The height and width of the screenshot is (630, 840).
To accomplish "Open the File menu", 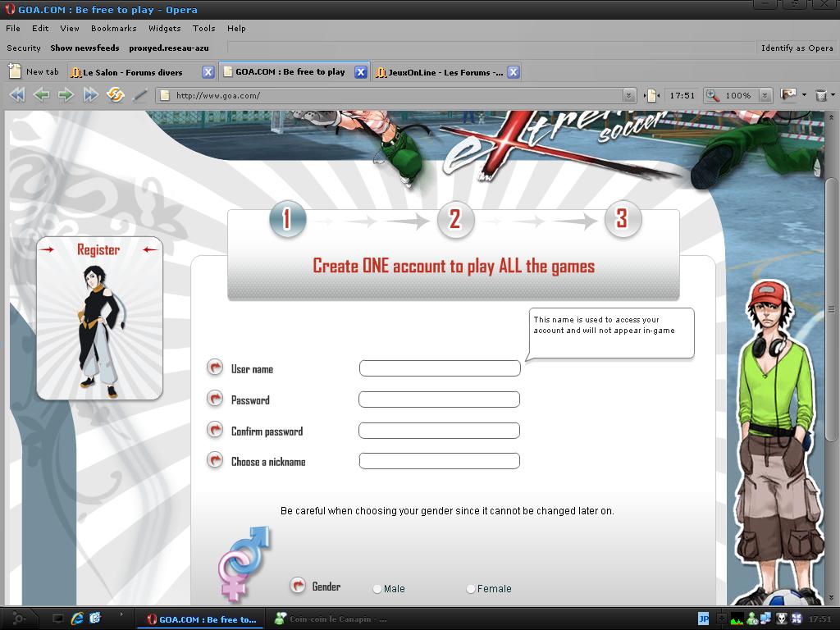I will [13, 29].
